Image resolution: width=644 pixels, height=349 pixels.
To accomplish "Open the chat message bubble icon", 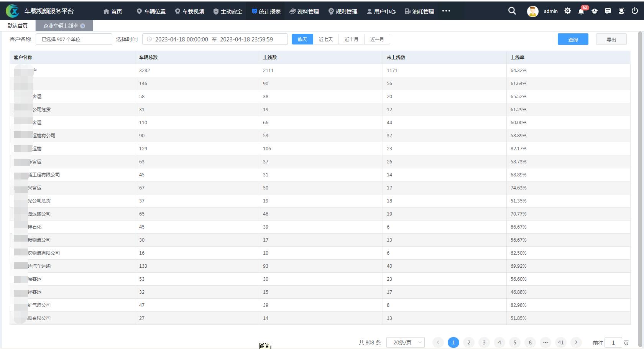I will (x=608, y=11).
